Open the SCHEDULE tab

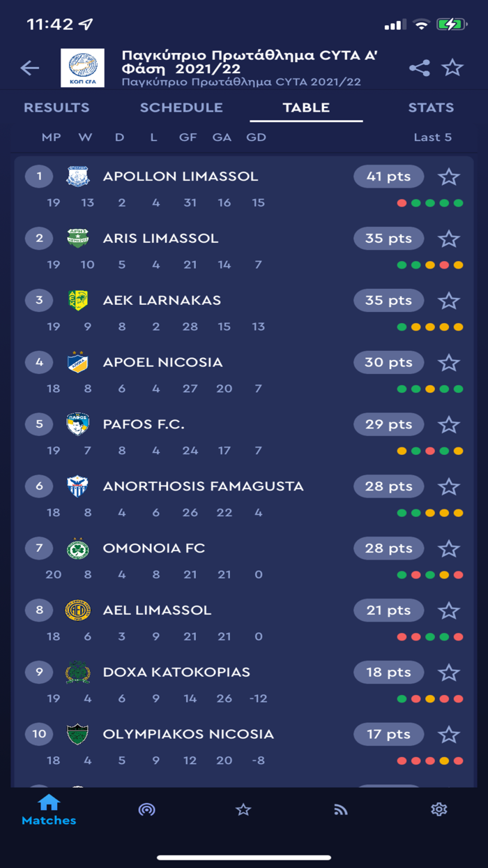click(x=181, y=107)
